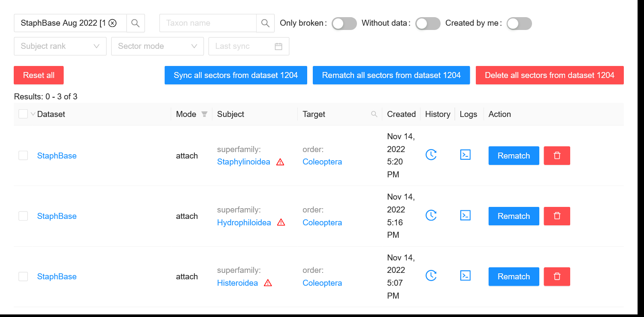644x317 pixels.
Task: Open history log for the Staphylinoidea sector
Action: click(x=431, y=155)
